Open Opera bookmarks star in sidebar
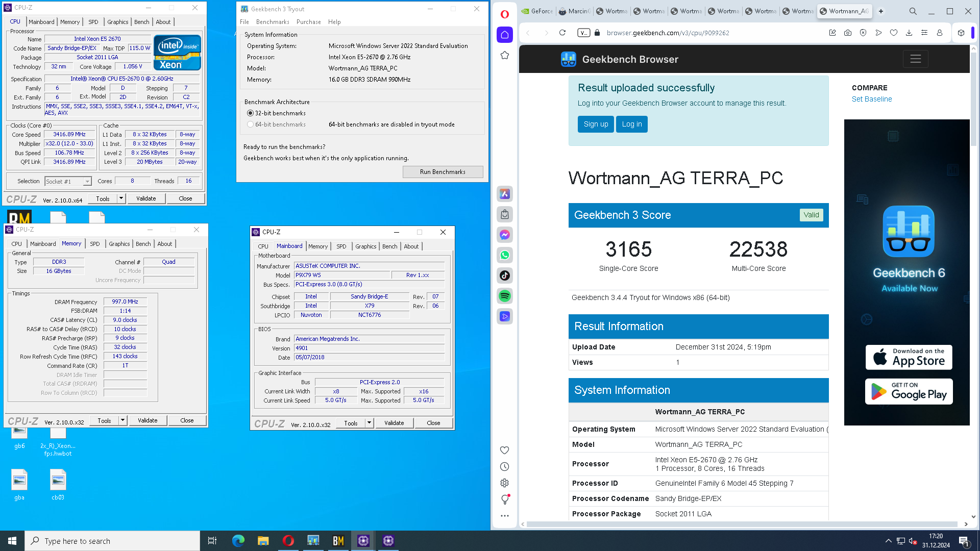 pos(505,55)
